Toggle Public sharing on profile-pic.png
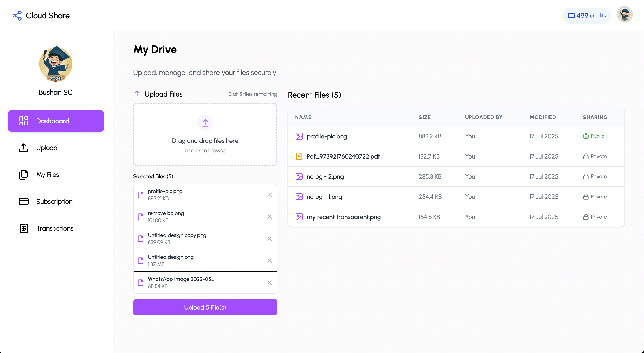Screen dimensions: 644x353 coord(594,136)
